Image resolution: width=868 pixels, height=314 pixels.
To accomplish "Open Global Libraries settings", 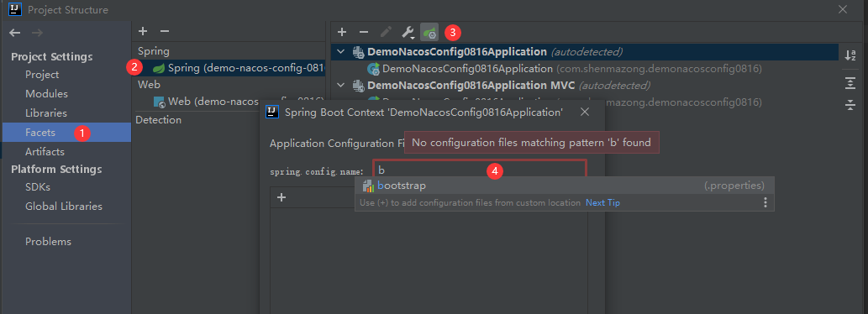I will tap(64, 207).
